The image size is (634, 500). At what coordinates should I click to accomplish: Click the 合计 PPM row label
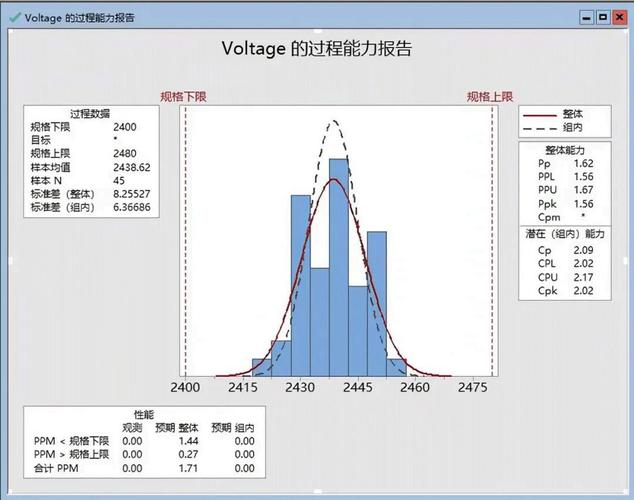(x=56, y=468)
